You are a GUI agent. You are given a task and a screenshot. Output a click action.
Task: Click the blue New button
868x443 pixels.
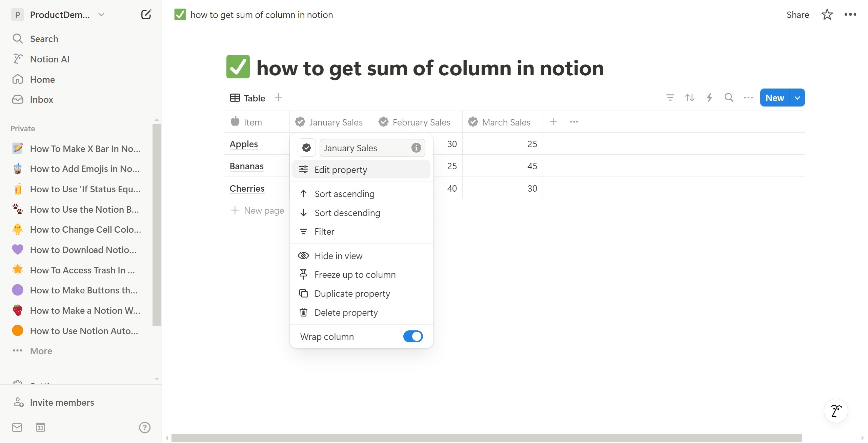pos(774,98)
